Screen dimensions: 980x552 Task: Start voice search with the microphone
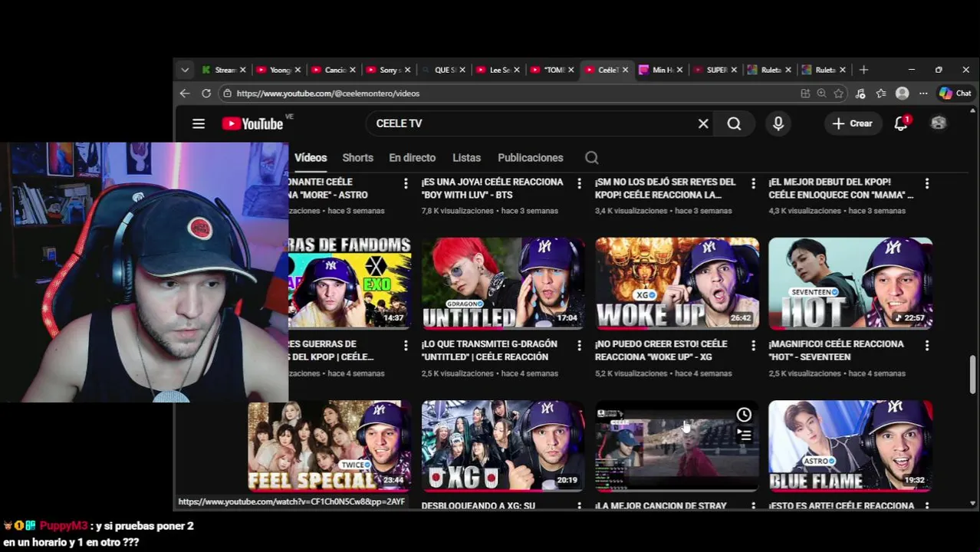point(778,123)
